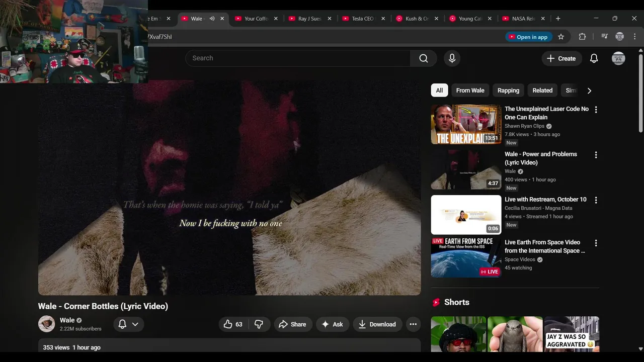Close the Wale tab

click(x=222, y=19)
